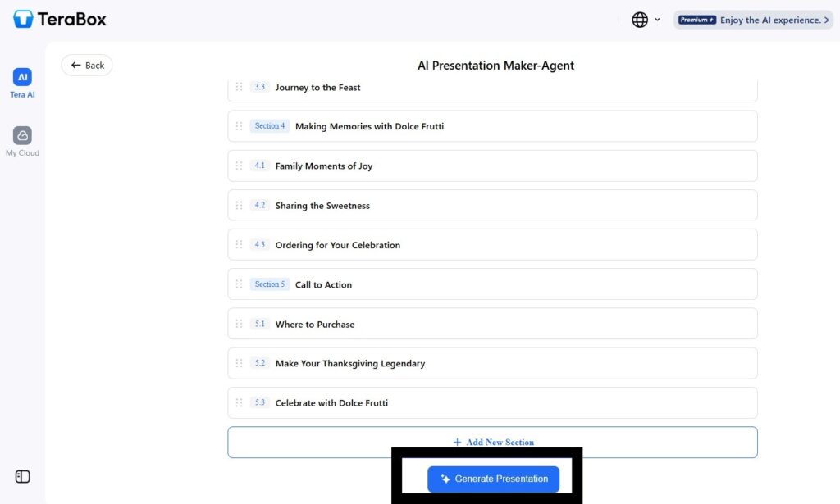Screen dimensions: 840x504
Task: Expand the language dropdown chevron
Action: click(x=657, y=20)
